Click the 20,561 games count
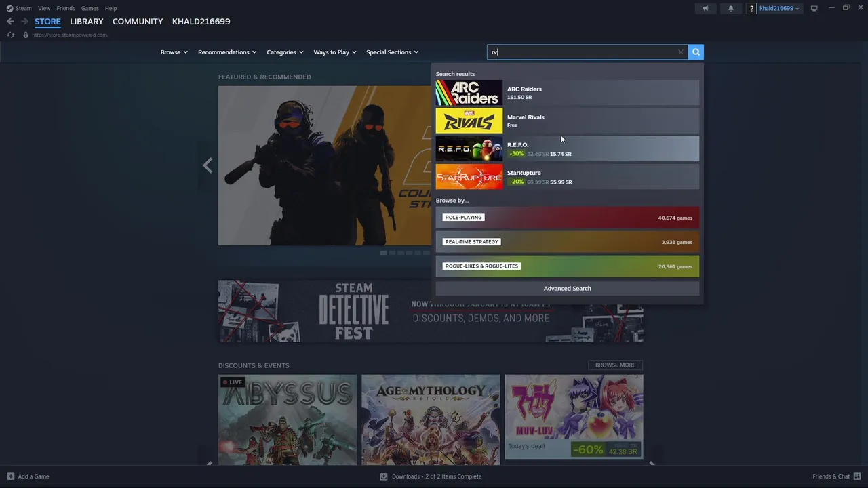 click(x=675, y=266)
